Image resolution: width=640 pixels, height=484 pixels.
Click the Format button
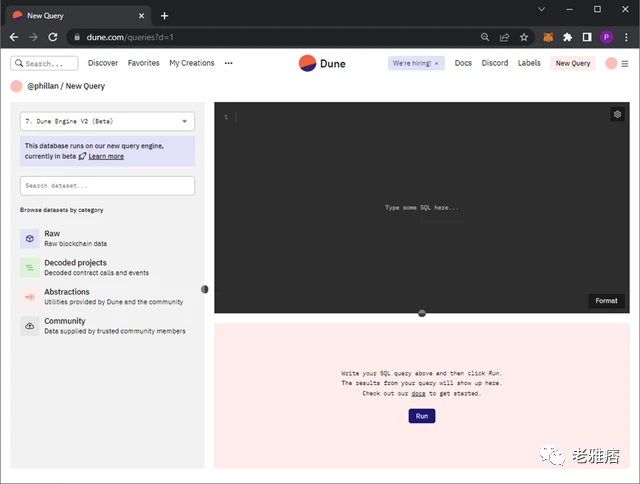tap(606, 301)
